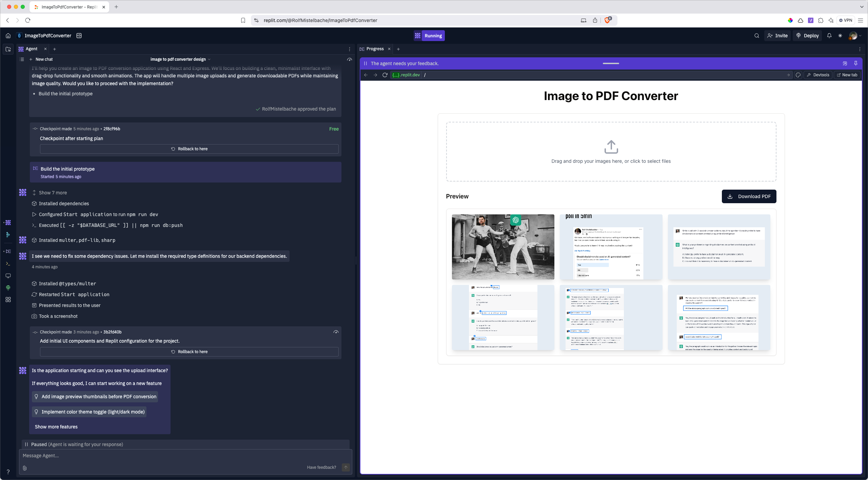Select the Progress tab
This screenshot has width=868, height=480.
coord(375,49)
